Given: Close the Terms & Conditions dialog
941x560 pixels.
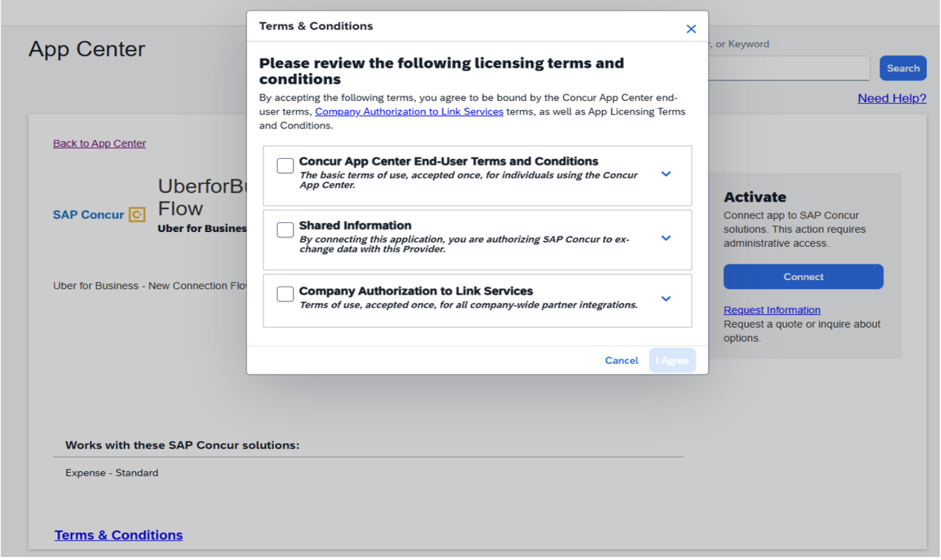Looking at the screenshot, I should tap(691, 29).
